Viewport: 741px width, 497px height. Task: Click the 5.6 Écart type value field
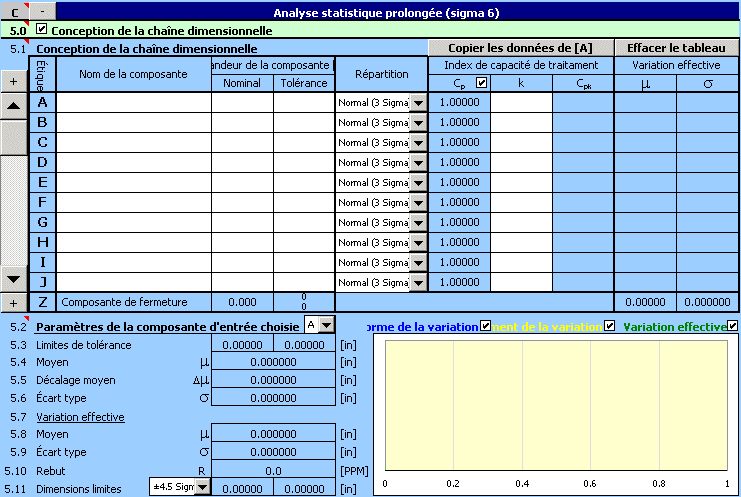[x=273, y=398]
